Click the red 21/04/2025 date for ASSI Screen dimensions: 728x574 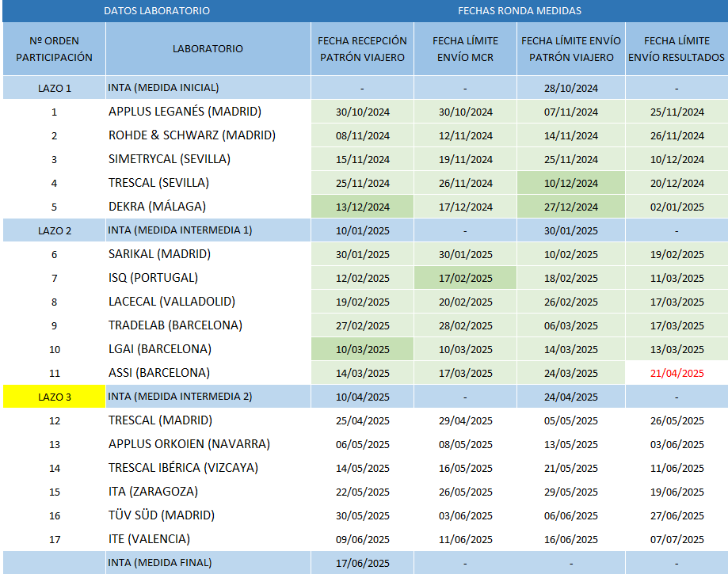[x=677, y=373]
